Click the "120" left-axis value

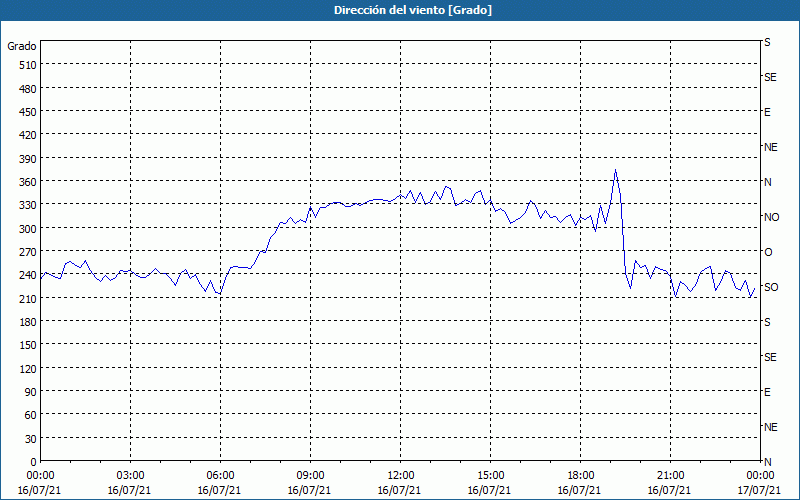pyautogui.click(x=28, y=369)
